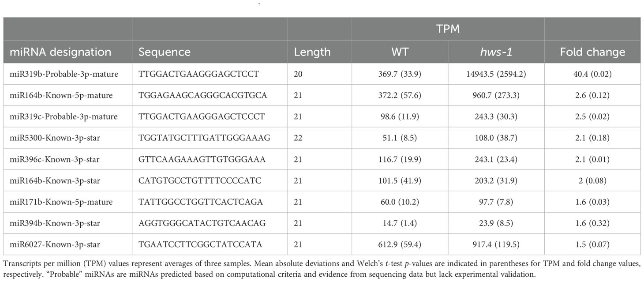Screen dimensions: 644x282
Task: Click sequence TTGGACTGAAGGGAGCTCCCT
Action: pyautogui.click(x=202, y=117)
